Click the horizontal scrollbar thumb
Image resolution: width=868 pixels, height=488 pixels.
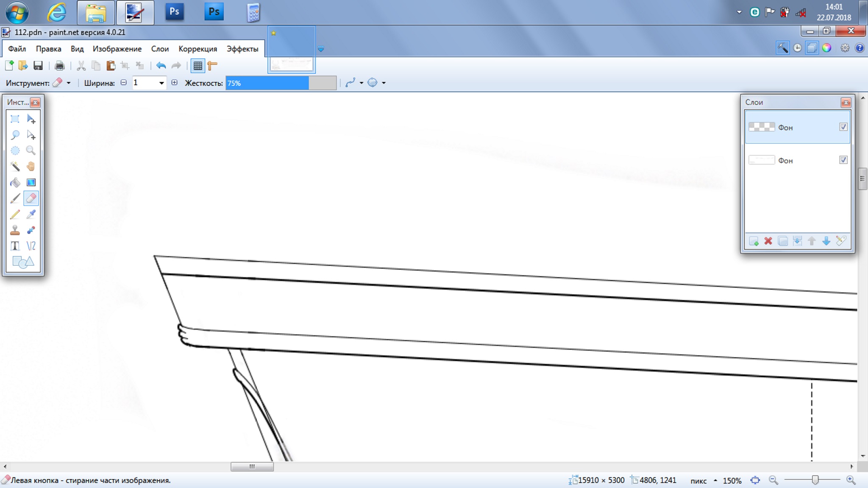pyautogui.click(x=252, y=466)
